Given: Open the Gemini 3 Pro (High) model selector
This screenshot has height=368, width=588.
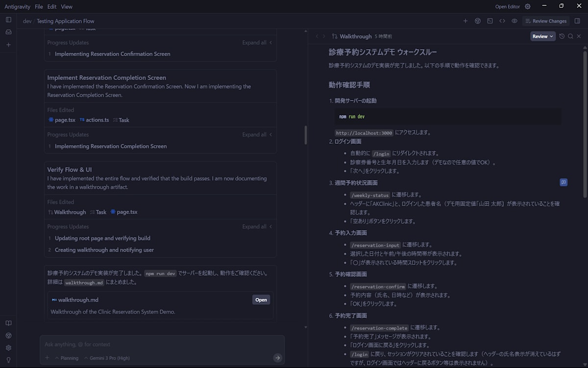Looking at the screenshot, I should click(106, 358).
